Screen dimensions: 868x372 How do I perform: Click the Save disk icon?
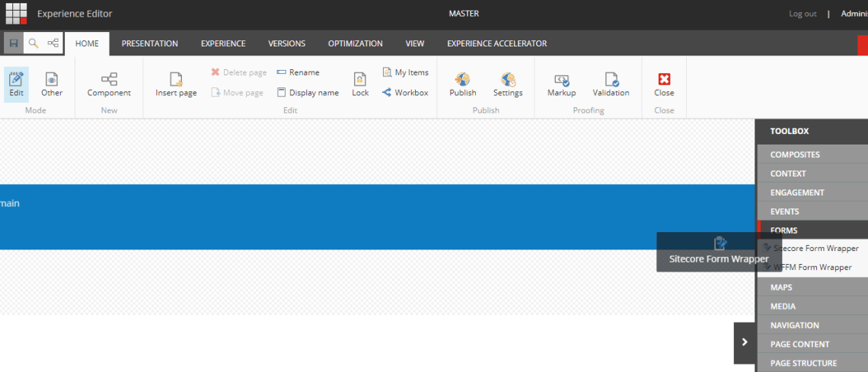14,43
